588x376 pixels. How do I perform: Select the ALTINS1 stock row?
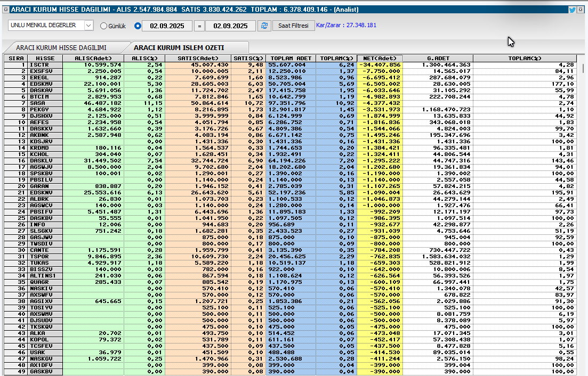290,276
